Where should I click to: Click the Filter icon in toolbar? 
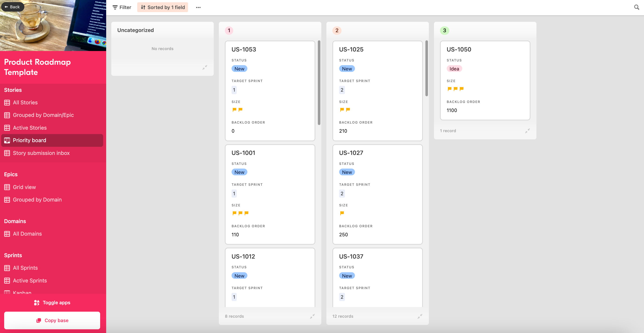(115, 7)
